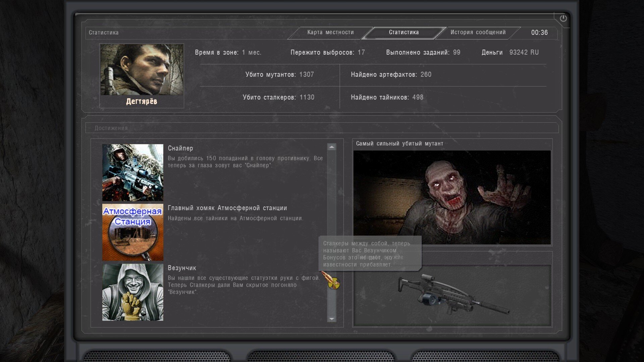Screen dimensions: 644x362
Task: Click the Достижения section header
Action: coord(111,128)
